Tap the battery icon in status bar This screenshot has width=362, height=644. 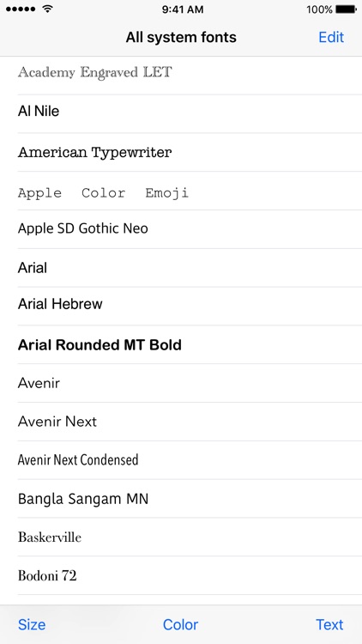point(346,9)
